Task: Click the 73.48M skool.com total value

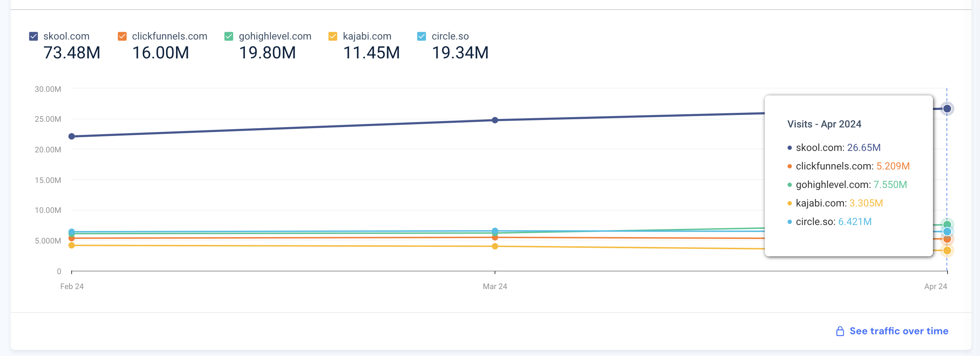Action: click(72, 53)
